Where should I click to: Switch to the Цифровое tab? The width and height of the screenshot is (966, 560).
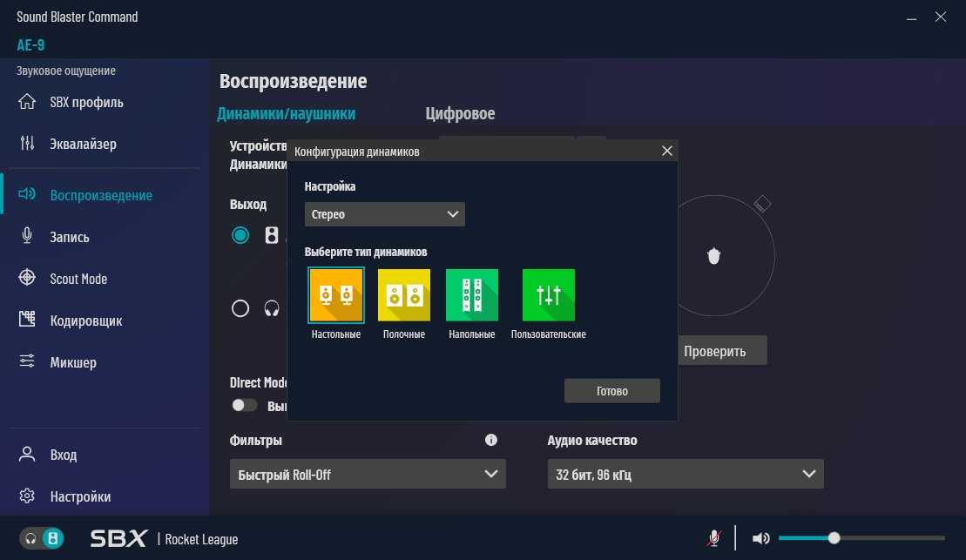460,114
